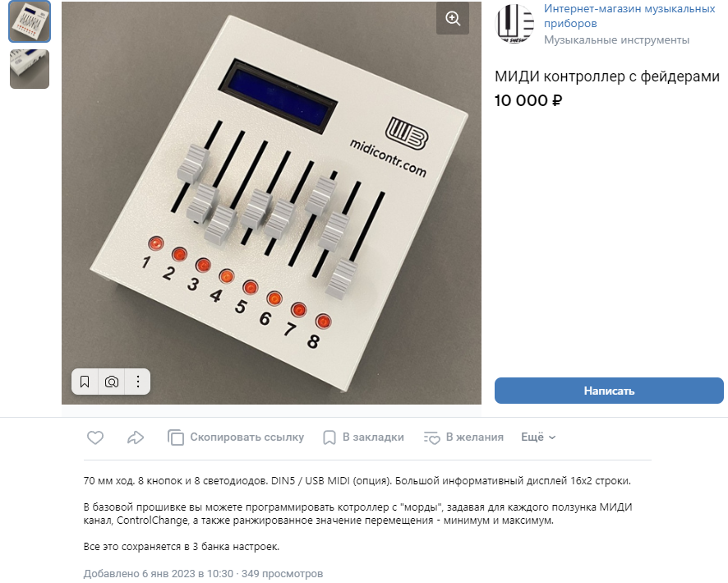Viewport: 728px width, 583px height.
Task: Click the Написать button
Action: point(609,391)
